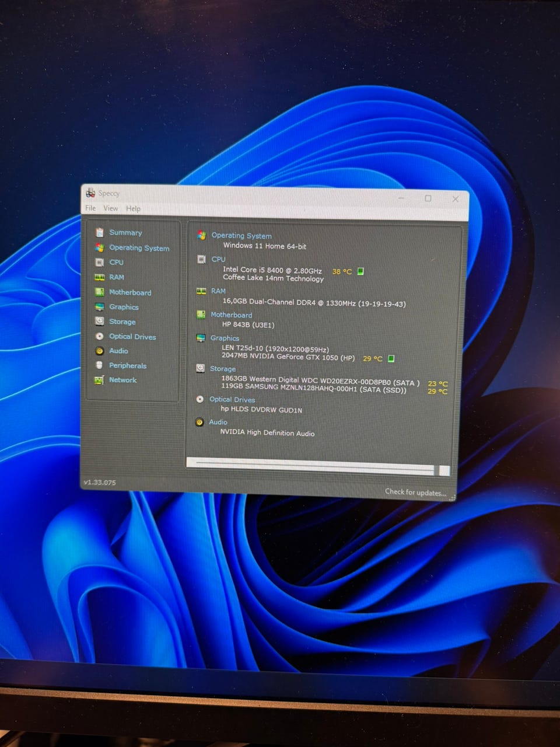Open the Storage heading link in summary
This screenshot has height=747, width=560.
pyautogui.click(x=223, y=369)
